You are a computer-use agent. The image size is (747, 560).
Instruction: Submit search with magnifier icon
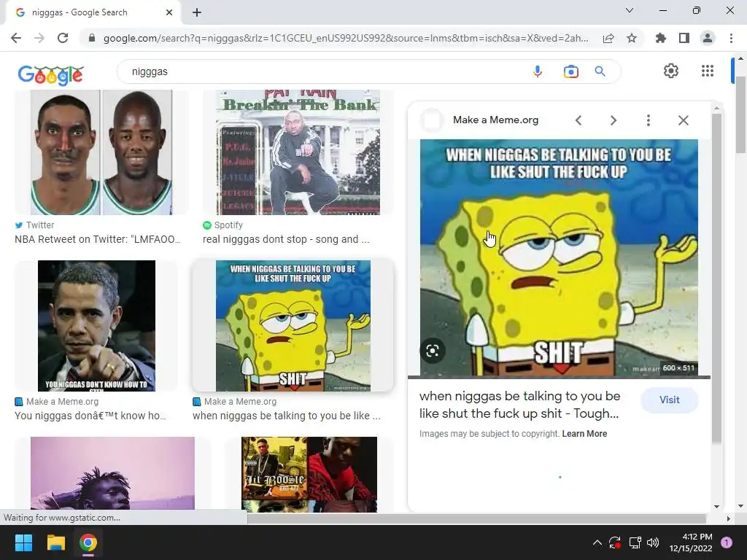coord(600,71)
